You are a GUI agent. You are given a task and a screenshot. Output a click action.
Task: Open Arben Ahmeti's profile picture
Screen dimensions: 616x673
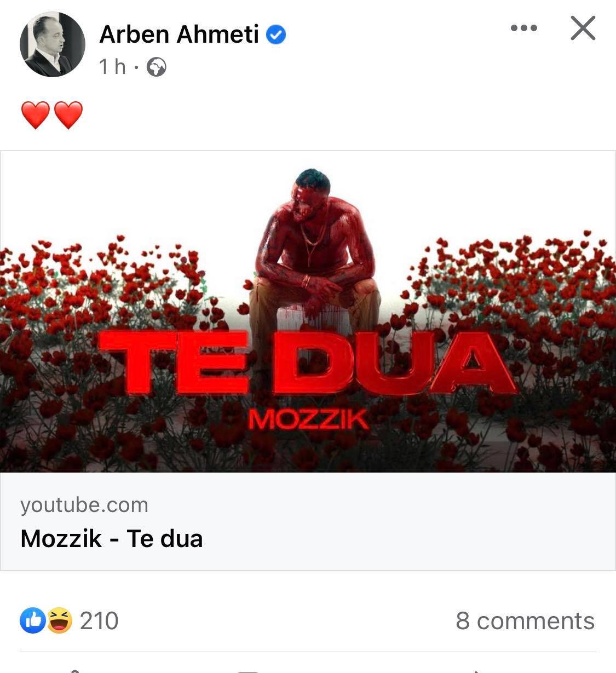coord(53,44)
